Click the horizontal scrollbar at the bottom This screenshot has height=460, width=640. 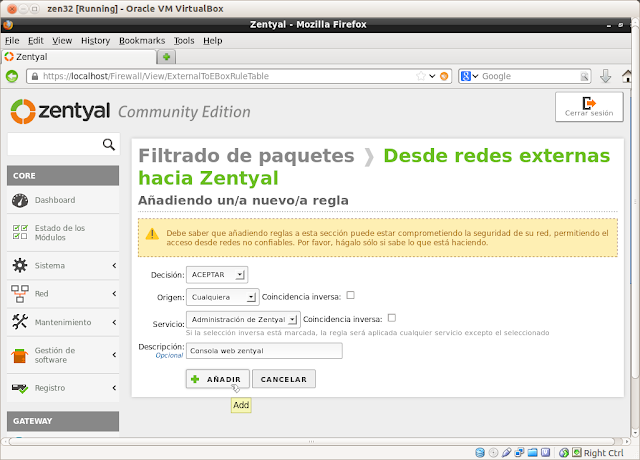click(x=312, y=441)
